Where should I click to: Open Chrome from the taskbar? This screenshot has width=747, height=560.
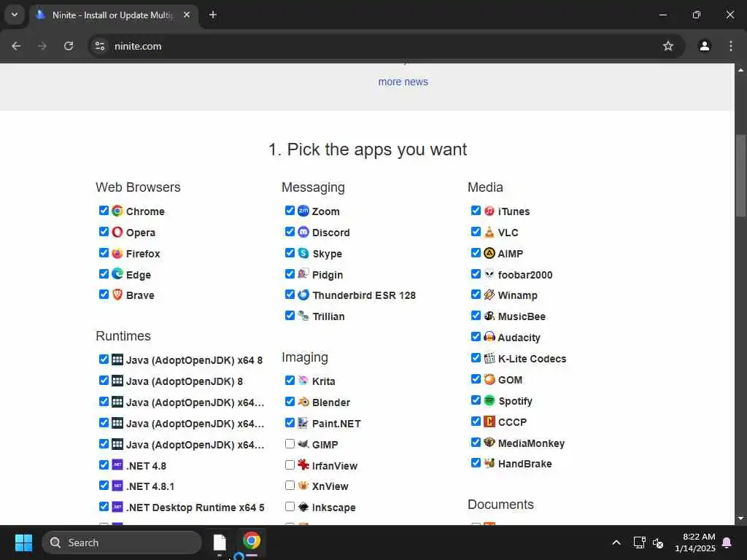251,542
